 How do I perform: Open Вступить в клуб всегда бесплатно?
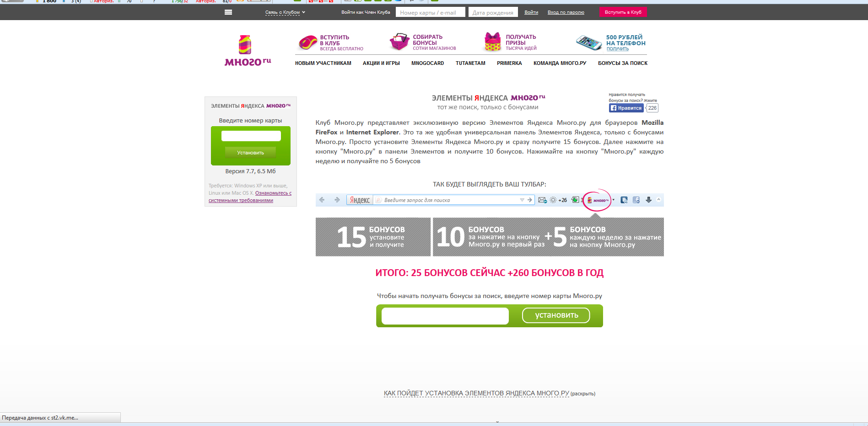point(341,43)
